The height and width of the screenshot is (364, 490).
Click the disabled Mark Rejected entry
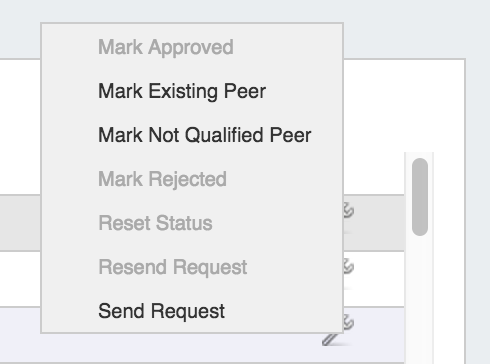(162, 179)
